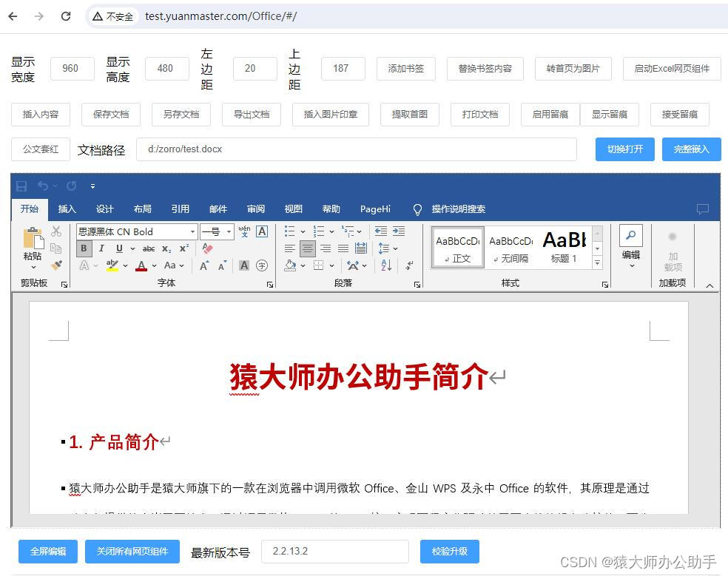Click the phonetic guide wén icon

click(x=244, y=231)
